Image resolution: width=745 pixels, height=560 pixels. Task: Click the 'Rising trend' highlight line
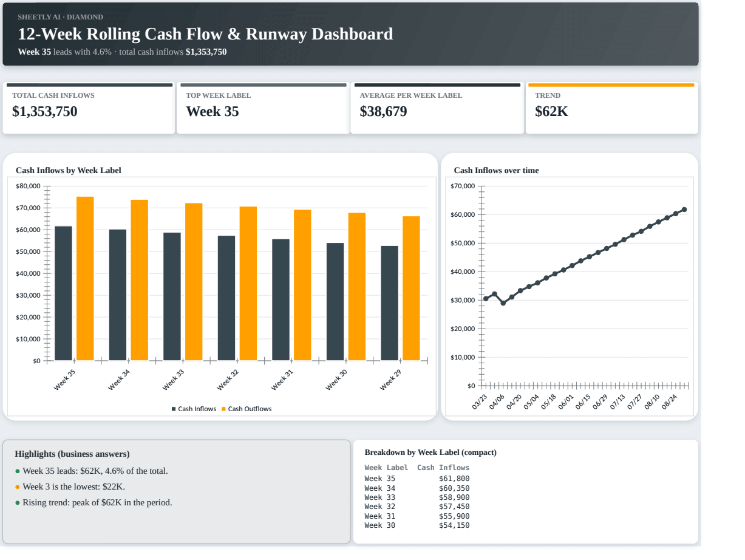(98, 502)
